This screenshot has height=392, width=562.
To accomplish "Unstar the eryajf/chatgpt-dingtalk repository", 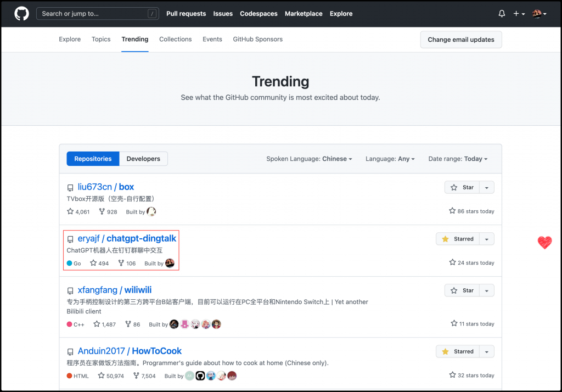I will (x=458, y=239).
